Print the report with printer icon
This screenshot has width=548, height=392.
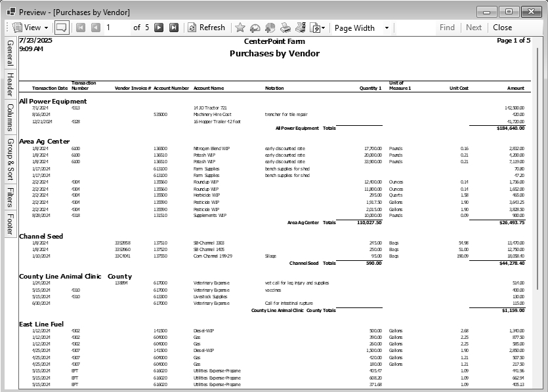pos(285,28)
